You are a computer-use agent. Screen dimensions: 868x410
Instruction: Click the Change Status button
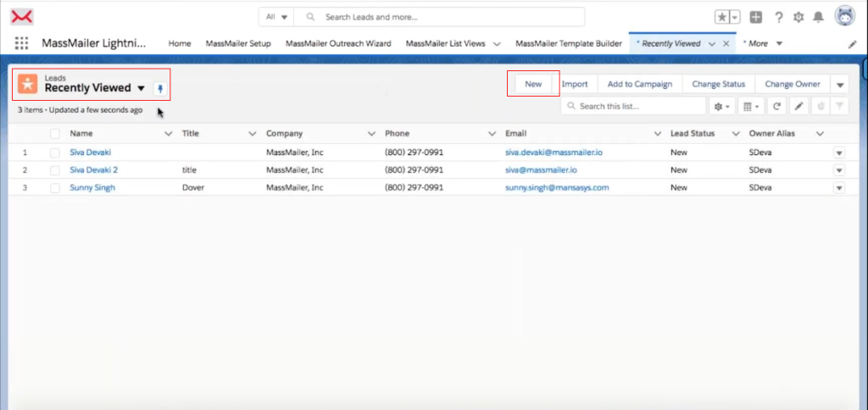click(719, 84)
